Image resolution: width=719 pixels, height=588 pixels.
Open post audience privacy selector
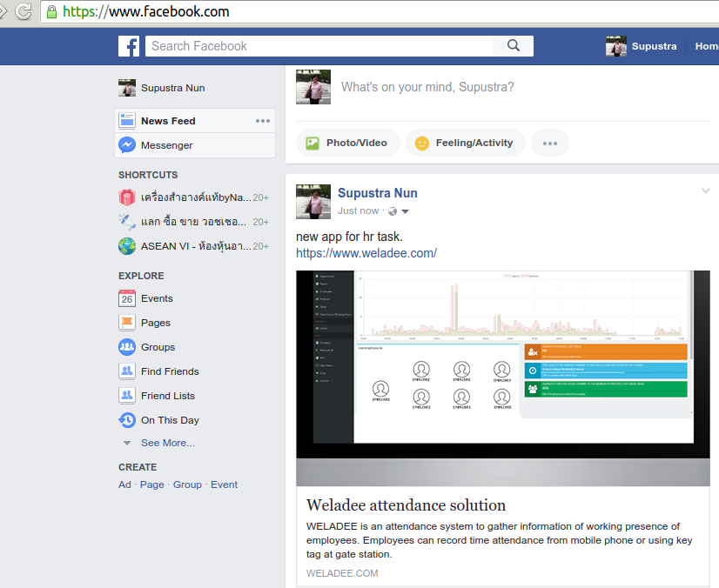[x=398, y=211]
